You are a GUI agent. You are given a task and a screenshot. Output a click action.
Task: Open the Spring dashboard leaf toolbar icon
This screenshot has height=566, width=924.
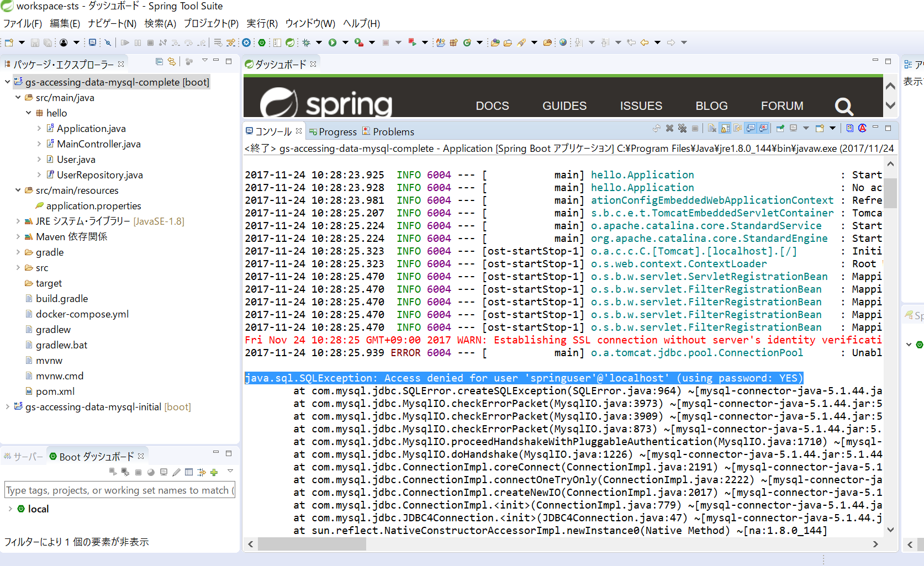tap(290, 43)
